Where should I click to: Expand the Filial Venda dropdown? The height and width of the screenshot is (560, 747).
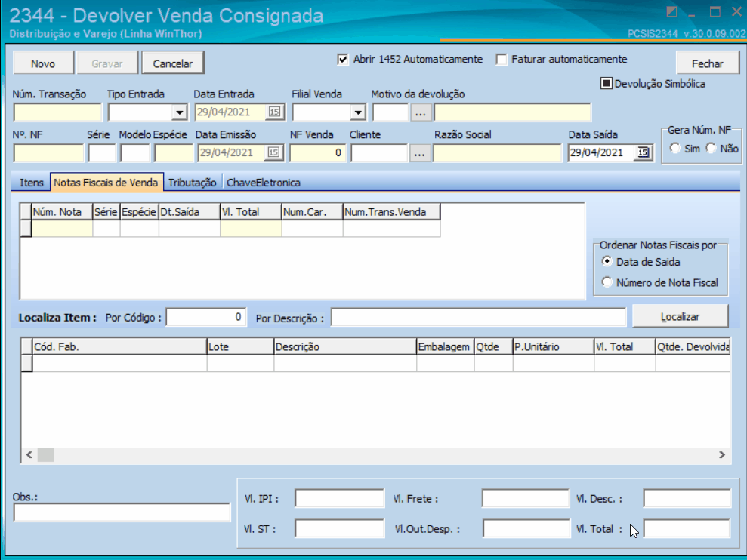tap(358, 112)
